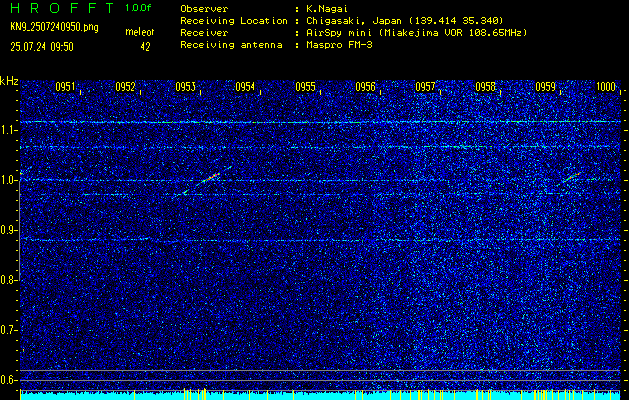Click the 0956 time marker
The image size is (629, 400).
tap(365, 87)
